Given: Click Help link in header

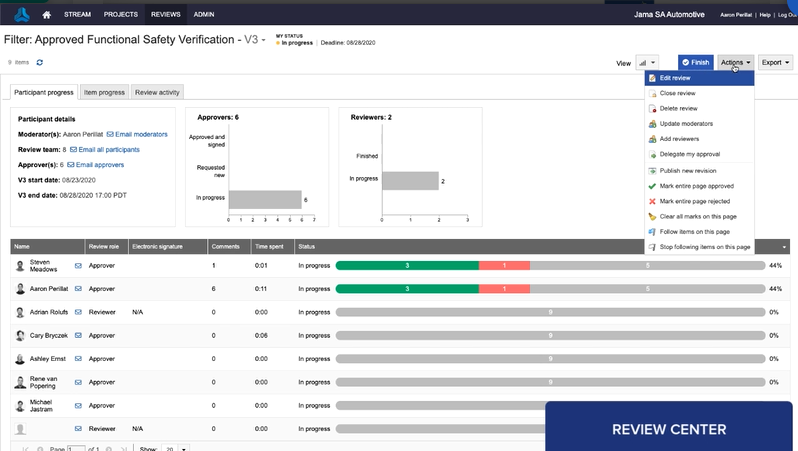Looking at the screenshot, I should (x=765, y=15).
